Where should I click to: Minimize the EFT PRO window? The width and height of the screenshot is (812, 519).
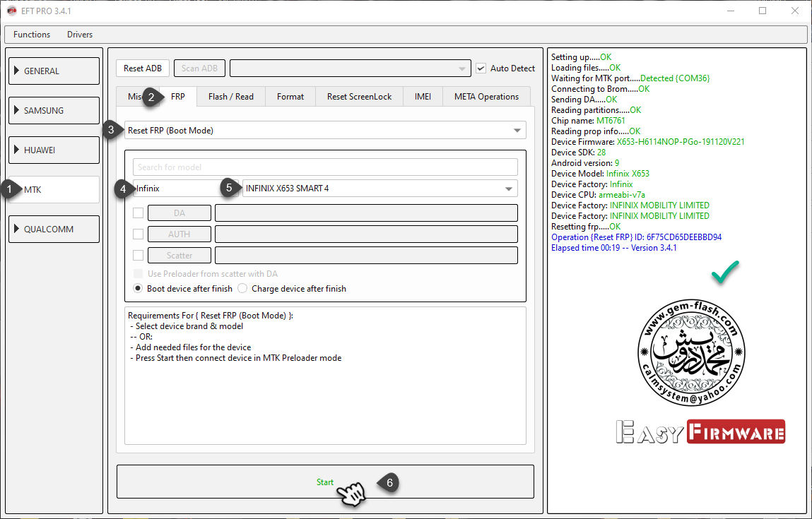[731, 11]
